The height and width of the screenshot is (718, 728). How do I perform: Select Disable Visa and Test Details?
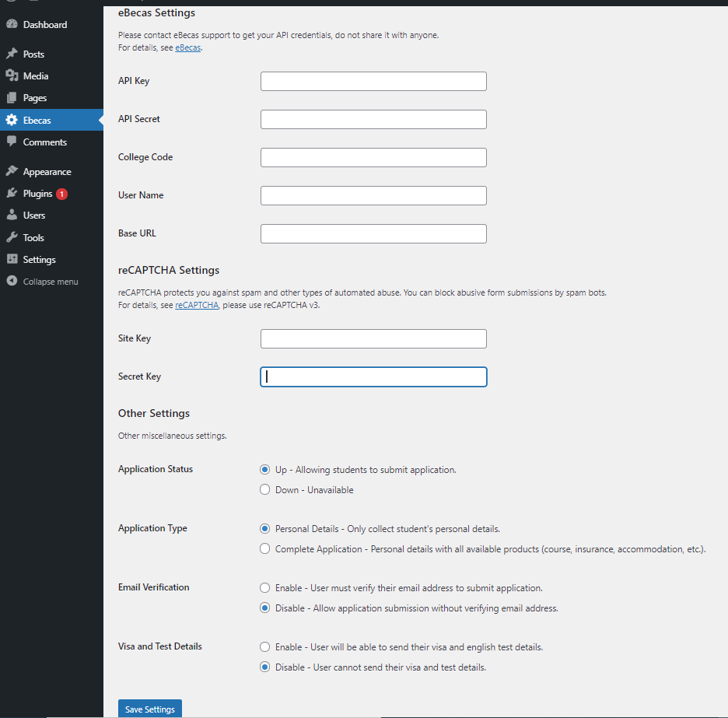tap(264, 667)
